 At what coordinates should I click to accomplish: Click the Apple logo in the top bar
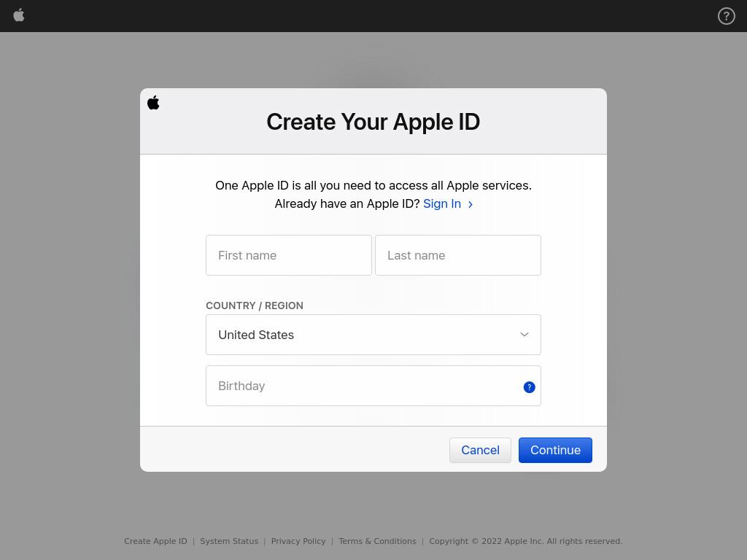18,15
